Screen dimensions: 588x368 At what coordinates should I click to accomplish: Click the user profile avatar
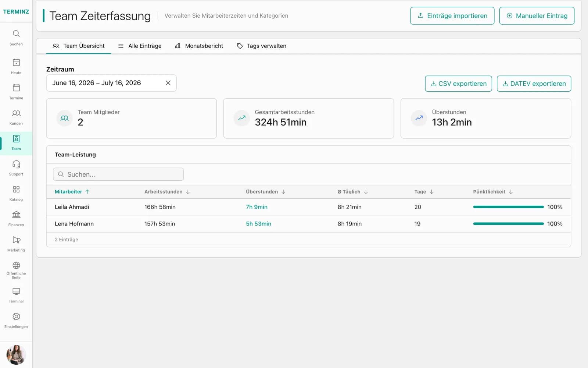[x=16, y=354]
